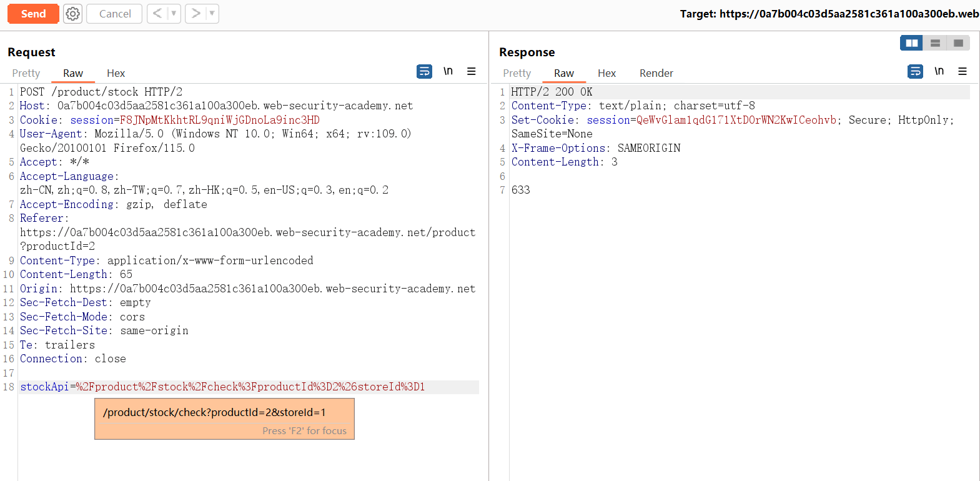Screen dimensions: 980x481
Task: Open the Response Render tab
Action: pyautogui.click(x=656, y=74)
